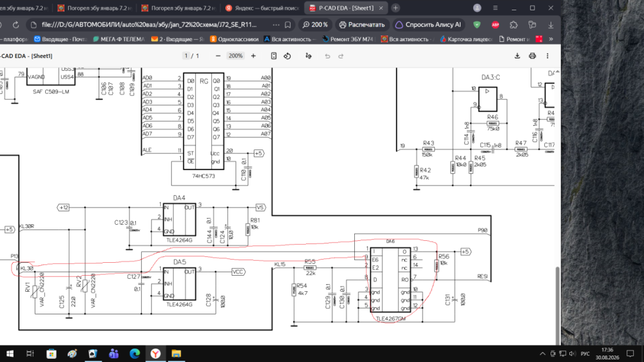The image size is (644, 362).
Task: Download the PDF with the download icon
Action: [x=517, y=56]
